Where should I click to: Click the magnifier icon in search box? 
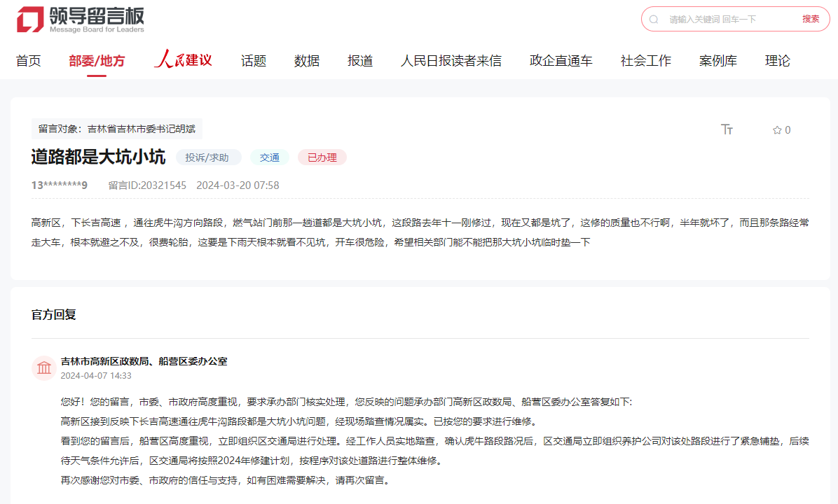(x=654, y=20)
